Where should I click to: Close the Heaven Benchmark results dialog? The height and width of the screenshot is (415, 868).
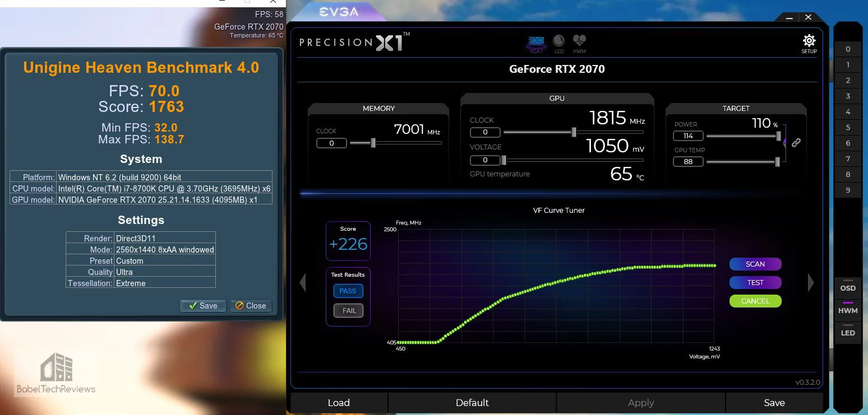click(x=251, y=306)
